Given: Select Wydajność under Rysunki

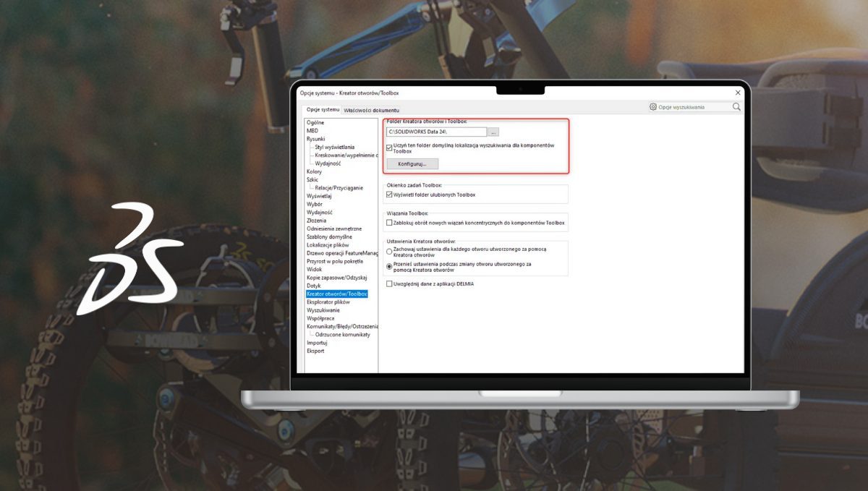Looking at the screenshot, I should pyautogui.click(x=328, y=163).
